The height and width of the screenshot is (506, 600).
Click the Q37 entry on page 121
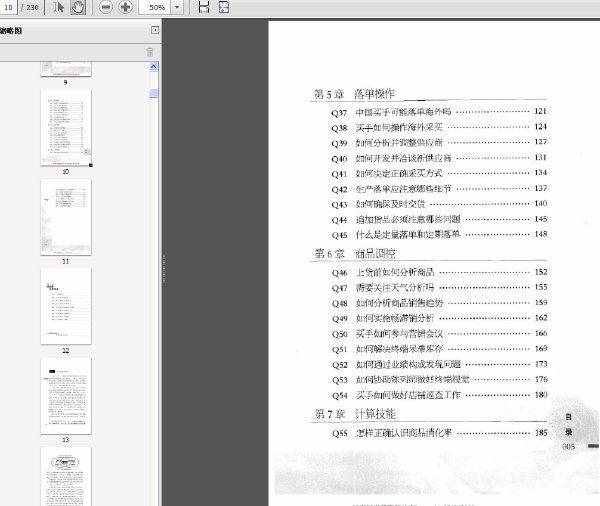pos(439,112)
